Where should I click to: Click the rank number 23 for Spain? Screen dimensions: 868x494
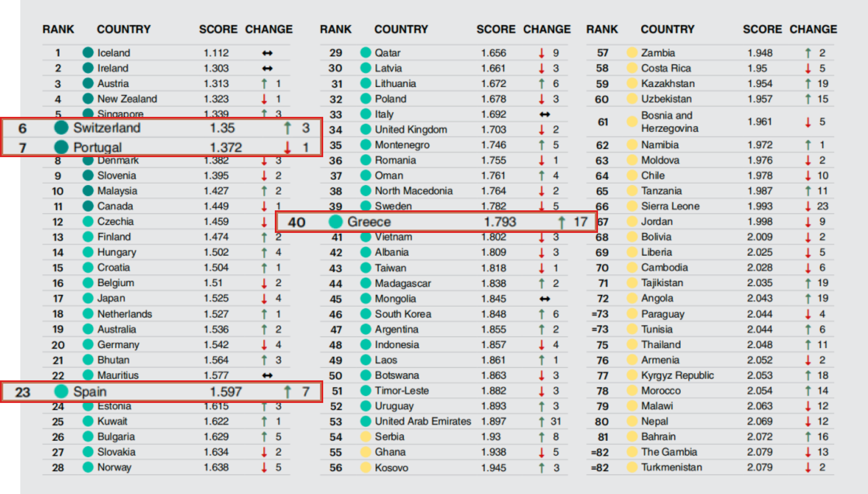pos(23,392)
